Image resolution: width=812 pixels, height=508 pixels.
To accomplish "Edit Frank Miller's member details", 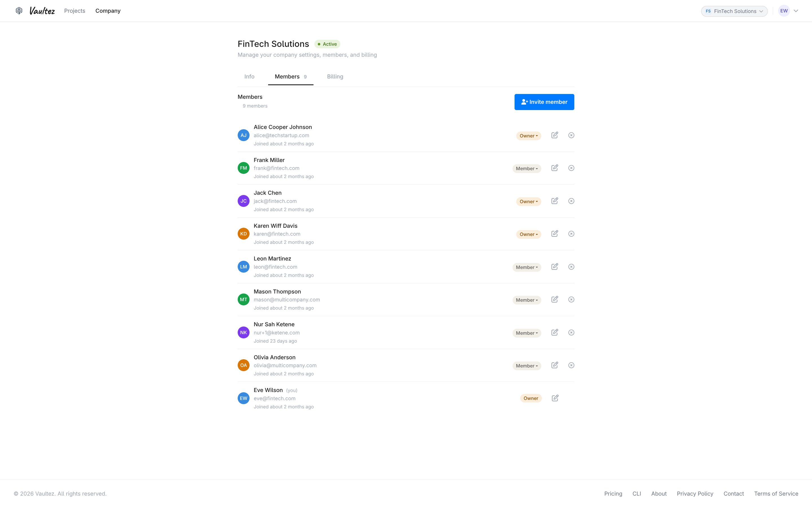I will tap(555, 168).
